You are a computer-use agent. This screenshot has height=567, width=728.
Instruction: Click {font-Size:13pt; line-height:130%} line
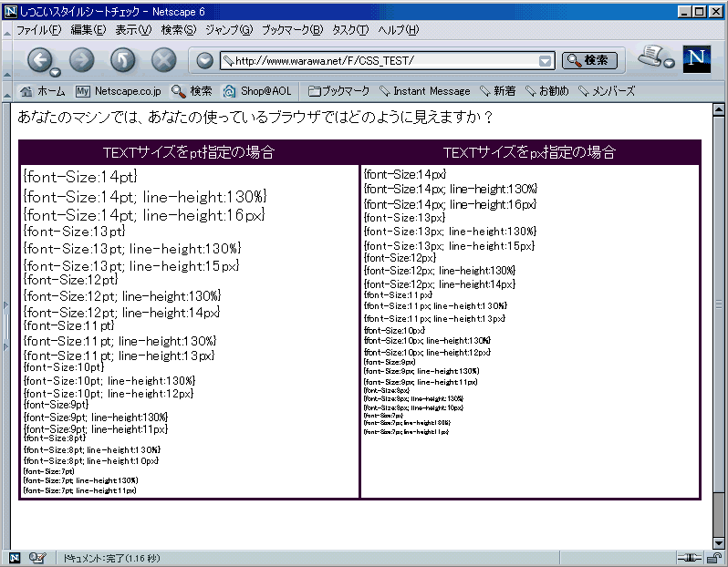point(132,249)
